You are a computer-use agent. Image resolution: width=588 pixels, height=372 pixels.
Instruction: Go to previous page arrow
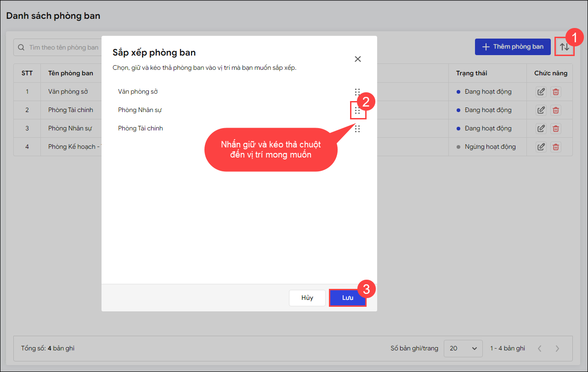coord(540,349)
